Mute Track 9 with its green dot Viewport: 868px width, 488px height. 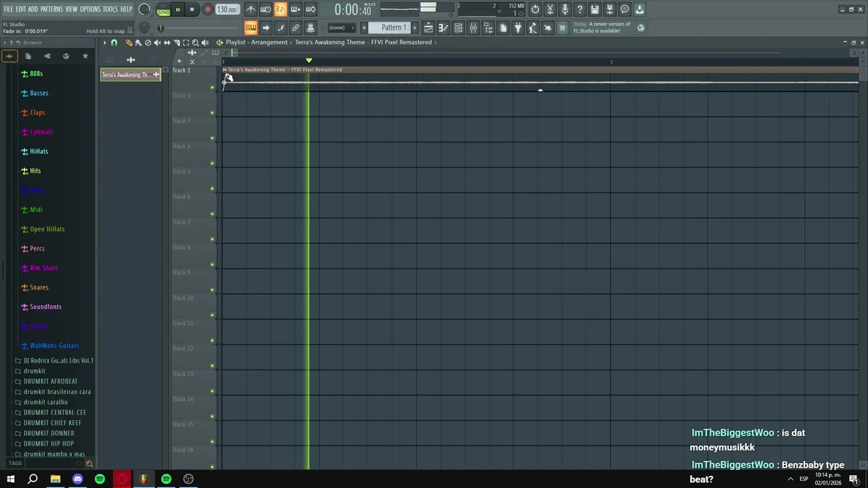(212, 289)
